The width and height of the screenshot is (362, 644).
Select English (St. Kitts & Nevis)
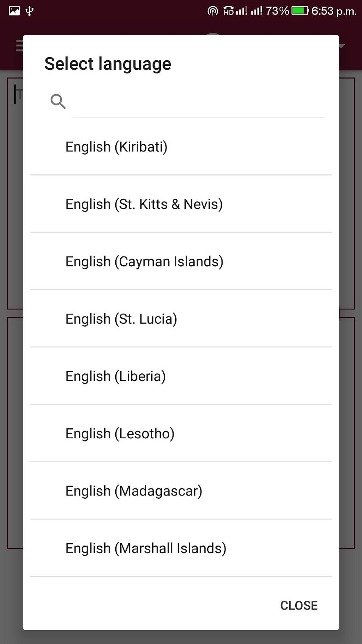pos(144,204)
